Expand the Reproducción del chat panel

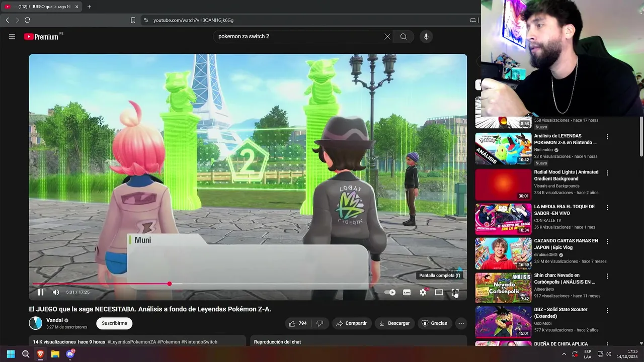point(359,342)
